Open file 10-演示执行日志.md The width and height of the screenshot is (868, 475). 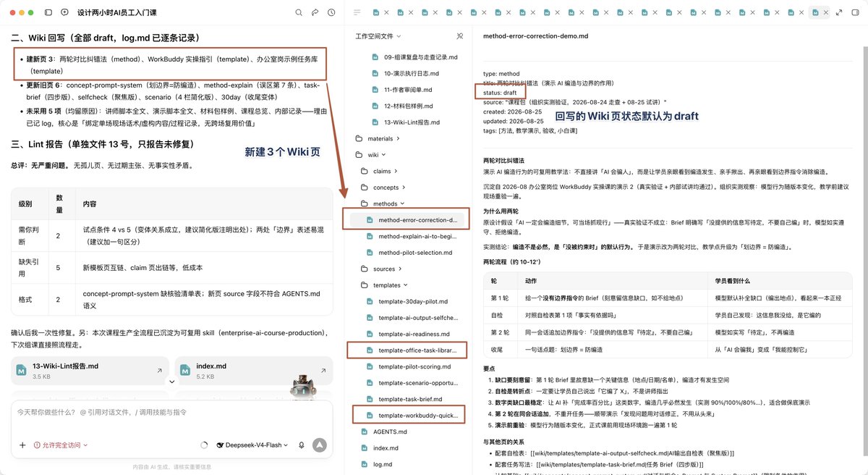tap(404, 73)
